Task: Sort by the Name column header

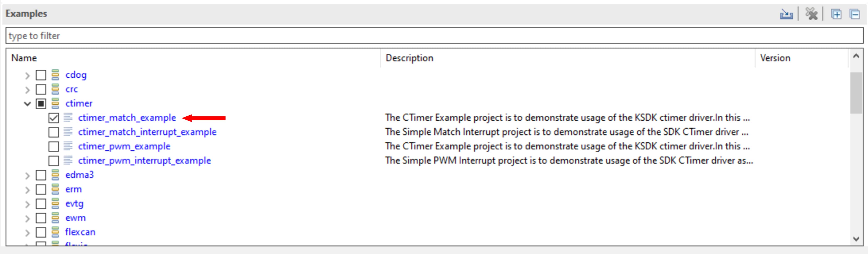Action: [23, 58]
